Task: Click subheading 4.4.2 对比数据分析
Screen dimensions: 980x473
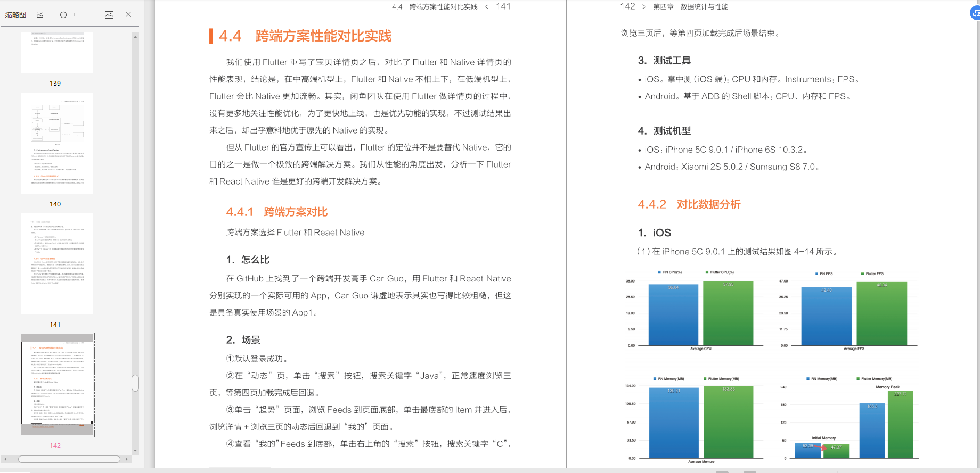Action: coord(689,204)
